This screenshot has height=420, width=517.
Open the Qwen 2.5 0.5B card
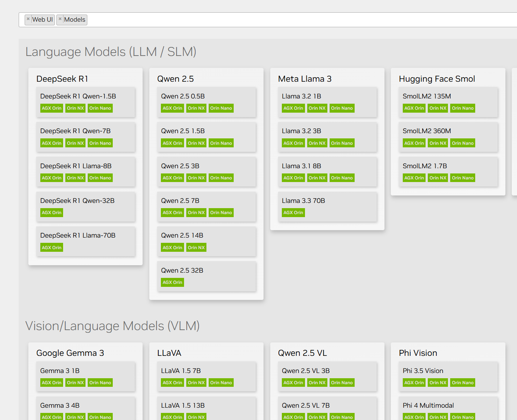pyautogui.click(x=206, y=102)
